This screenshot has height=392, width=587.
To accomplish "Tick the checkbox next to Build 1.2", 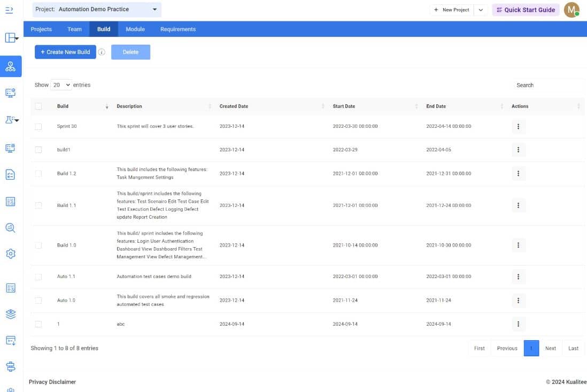I will tap(38, 174).
